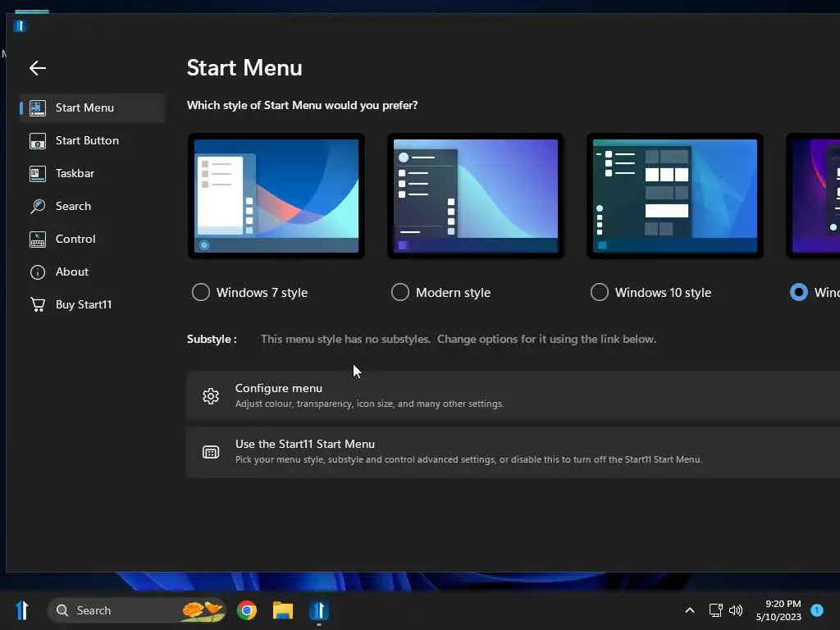Open the About sidebar section
Viewport: 840px width, 630px height.
(92, 272)
